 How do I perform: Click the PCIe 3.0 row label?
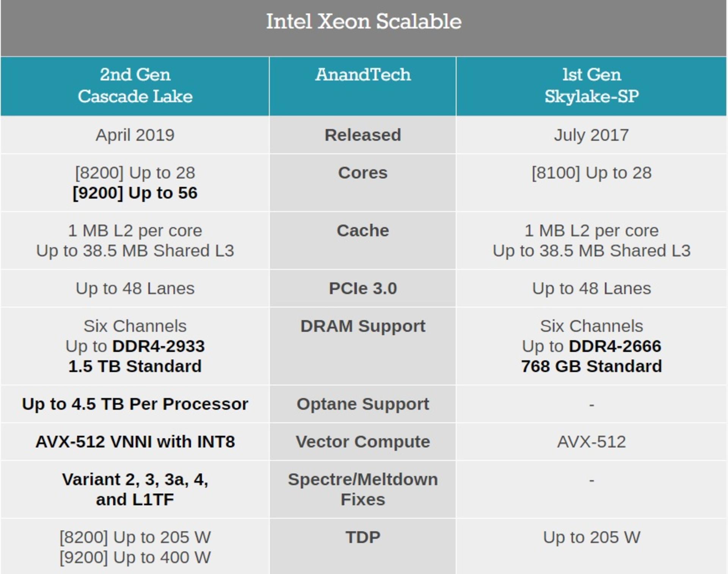pos(363,289)
